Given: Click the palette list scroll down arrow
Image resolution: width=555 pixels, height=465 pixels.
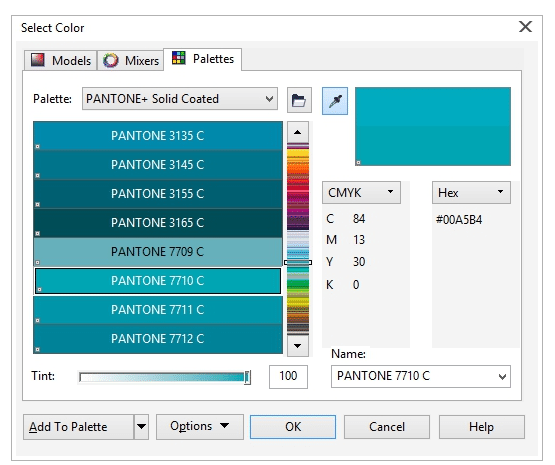Looking at the screenshot, I should point(298,346).
